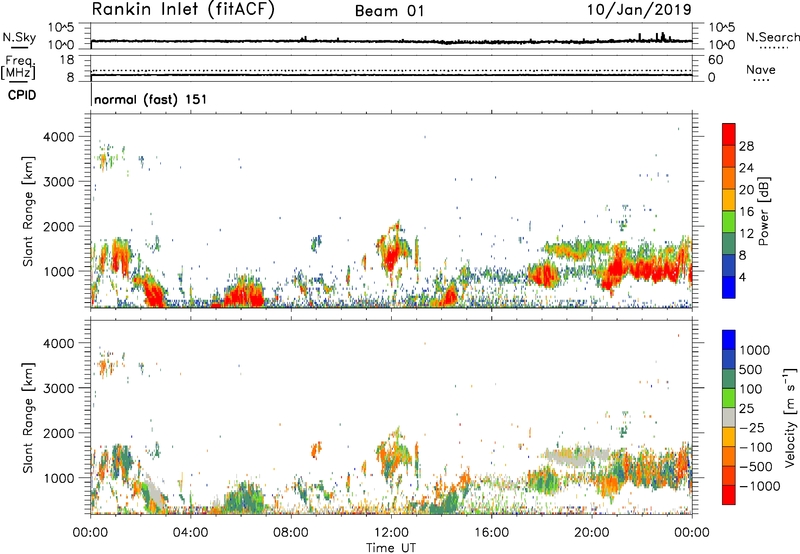Click the 'Velocity [m s-1]' color bar label

pos(790,417)
